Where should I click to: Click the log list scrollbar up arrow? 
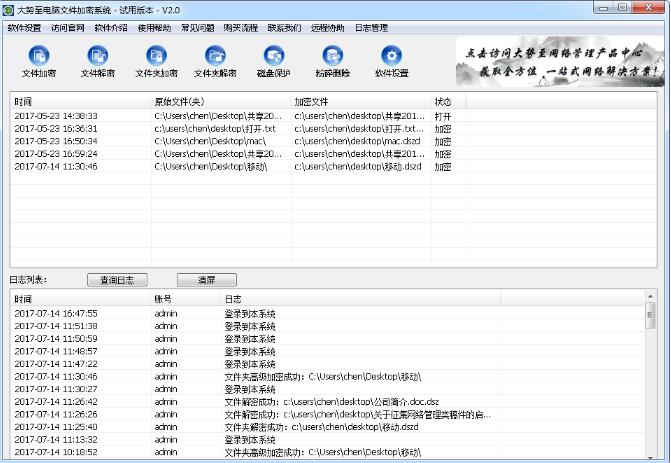coord(650,296)
